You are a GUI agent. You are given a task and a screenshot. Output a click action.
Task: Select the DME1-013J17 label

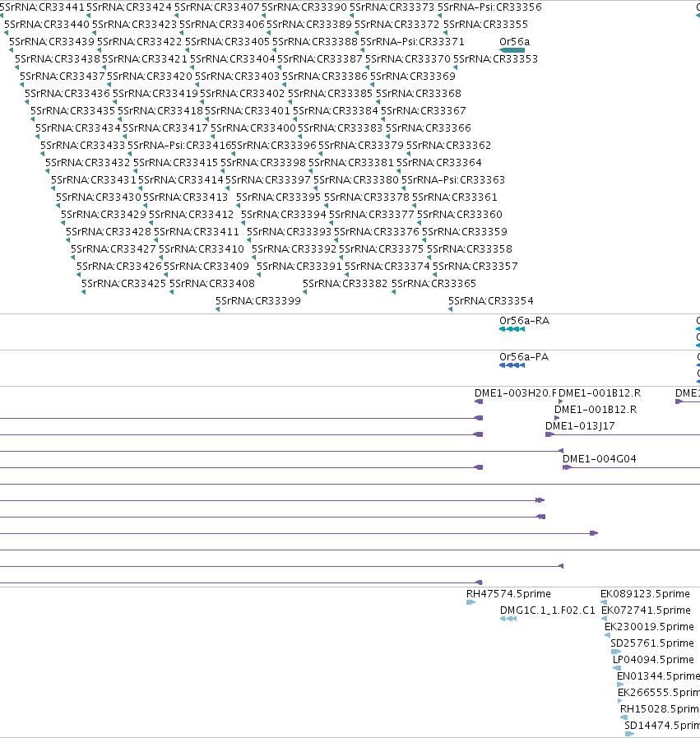click(x=580, y=426)
